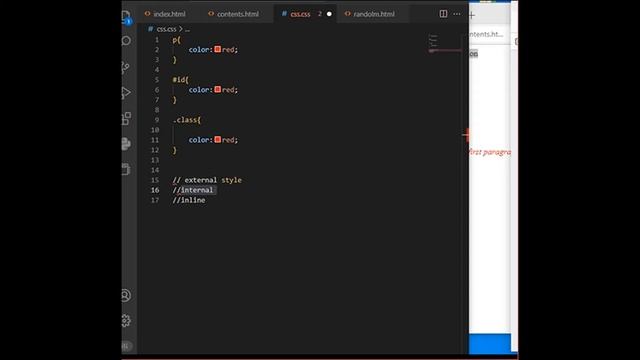Open the Manage gear icon

click(126, 320)
